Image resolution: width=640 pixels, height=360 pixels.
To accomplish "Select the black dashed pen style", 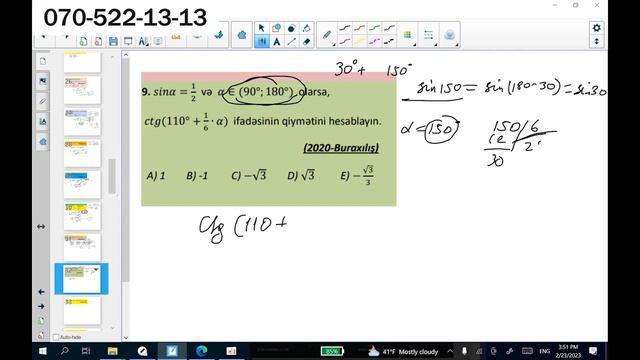I will point(389,41).
